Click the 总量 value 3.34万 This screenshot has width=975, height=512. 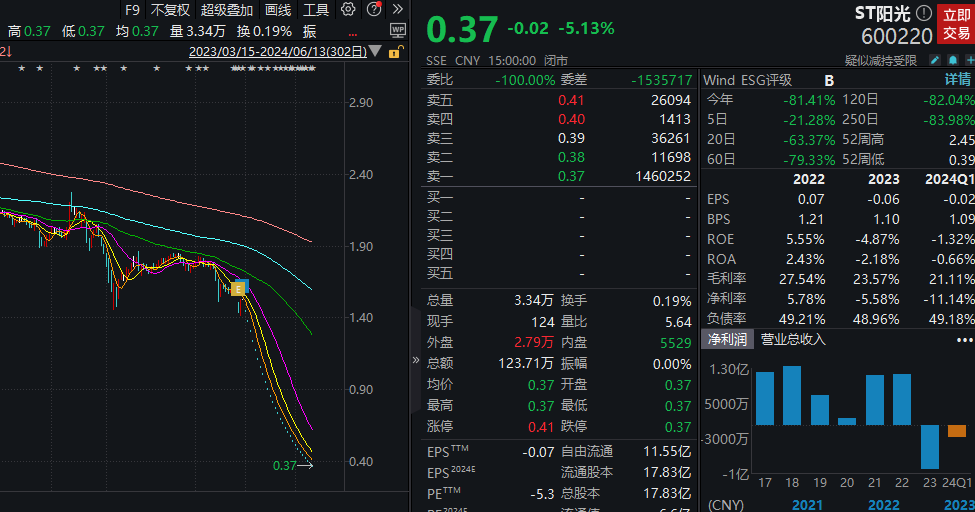[533, 300]
